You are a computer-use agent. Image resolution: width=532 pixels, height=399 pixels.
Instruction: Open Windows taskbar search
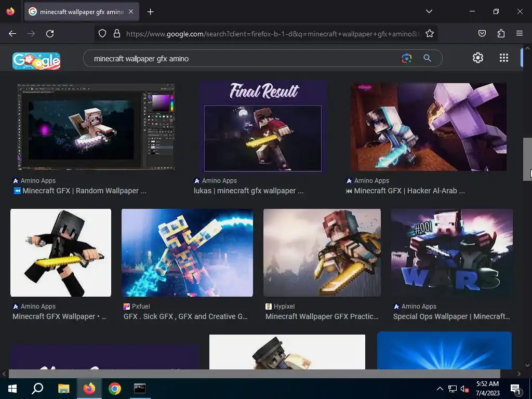(37, 389)
